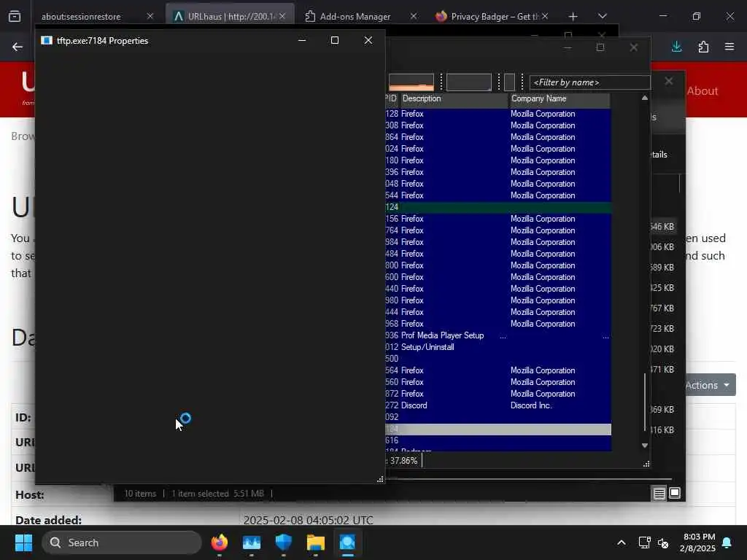Sort by the Description column header
The height and width of the screenshot is (560, 747).
tap(454, 98)
